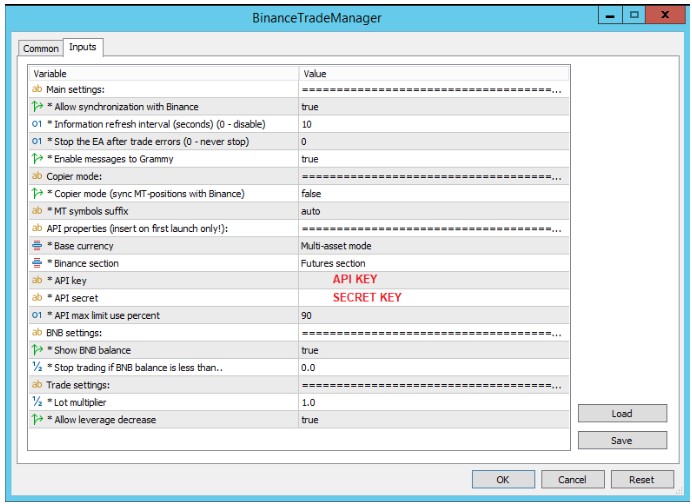The width and height of the screenshot is (692, 504).
Task: Select the Allow leverage decrease label
Action: (x=102, y=420)
